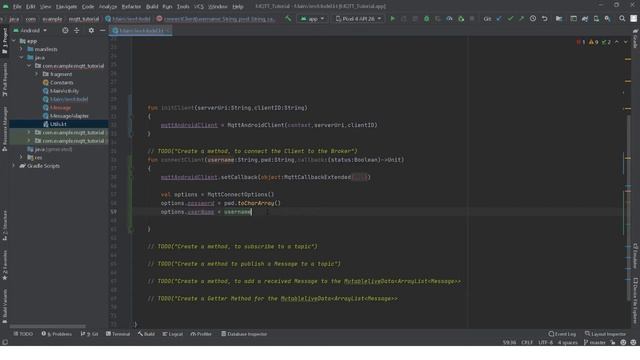This screenshot has height=360, width=640.
Task: Start debugging with the green bug icon
Action: point(426,19)
